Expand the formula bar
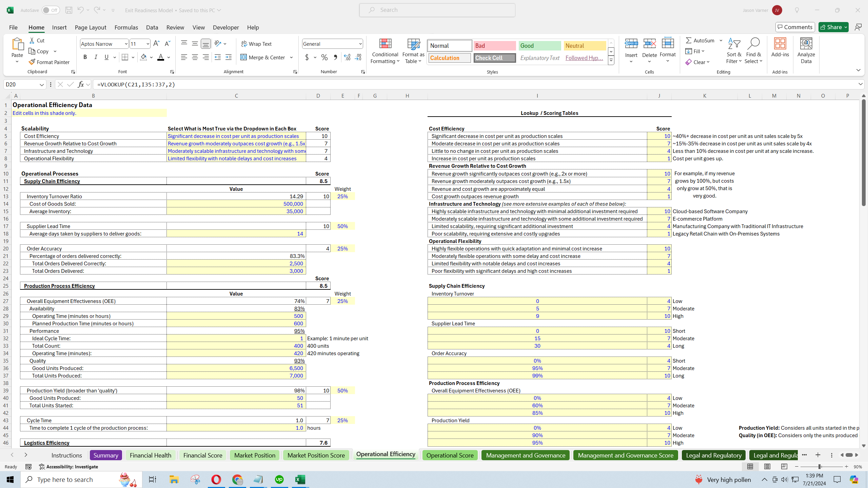The image size is (868, 488). click(x=861, y=84)
